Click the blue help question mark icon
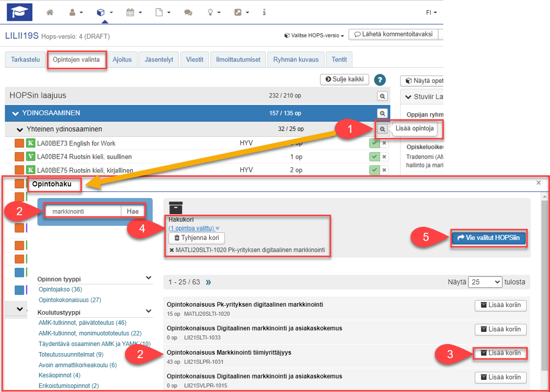This screenshot has width=550, height=392. (x=380, y=80)
